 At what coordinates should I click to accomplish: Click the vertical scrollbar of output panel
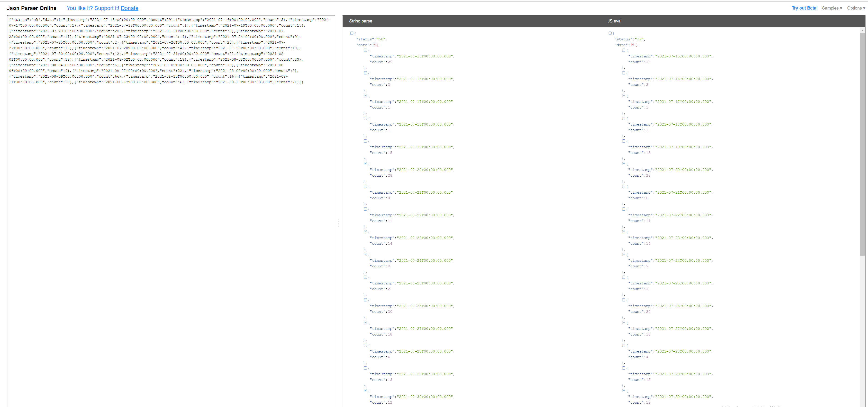[x=862, y=145]
